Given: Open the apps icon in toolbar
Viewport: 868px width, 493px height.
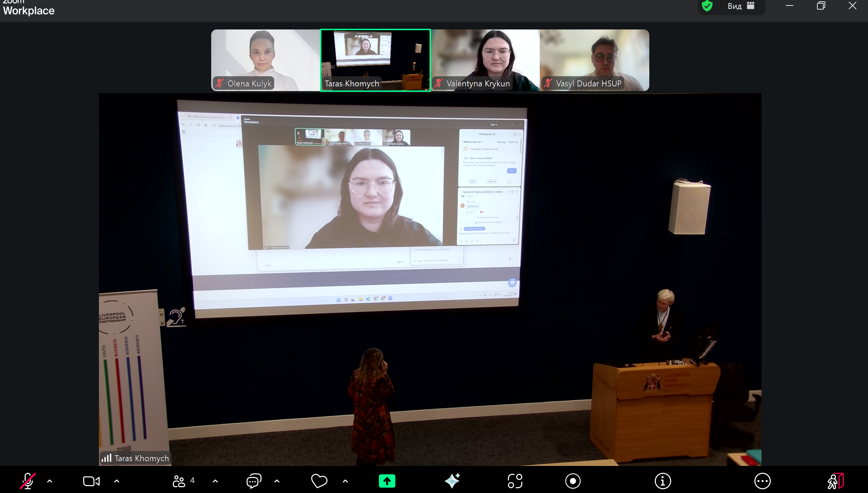Looking at the screenshot, I should click(515, 481).
